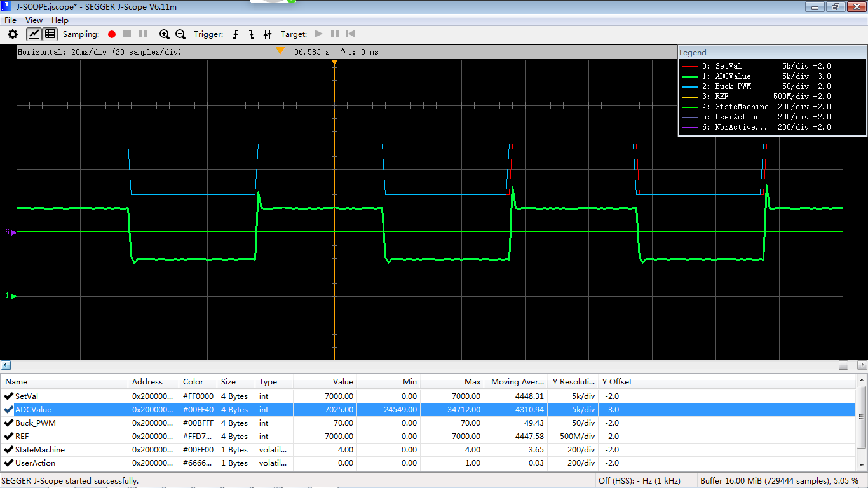Click the Legend panel title
The width and height of the screenshot is (868, 488).
(x=693, y=53)
